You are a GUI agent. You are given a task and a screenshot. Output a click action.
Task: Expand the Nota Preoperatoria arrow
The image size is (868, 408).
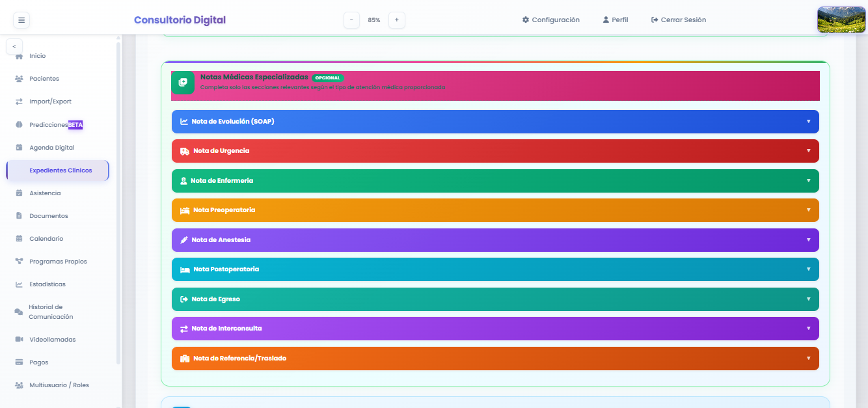(809, 210)
